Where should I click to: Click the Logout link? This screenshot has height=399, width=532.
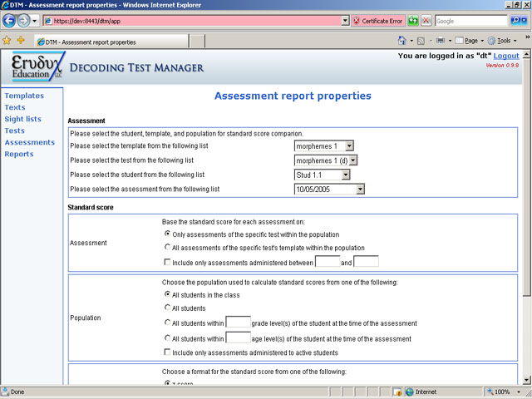506,56
